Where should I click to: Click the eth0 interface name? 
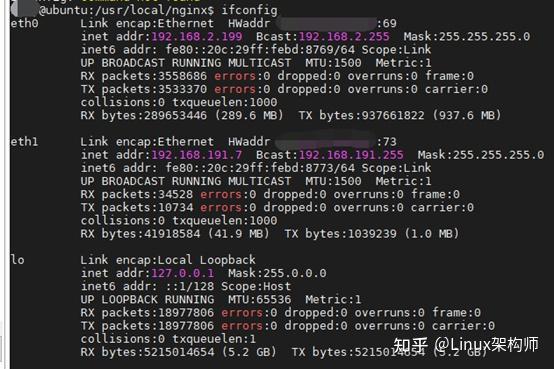point(24,23)
